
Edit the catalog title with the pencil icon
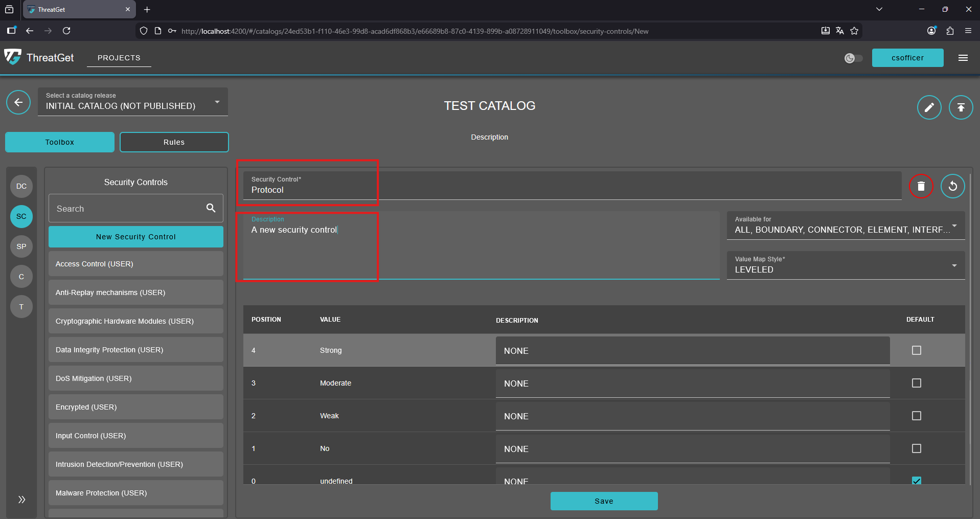tap(929, 107)
